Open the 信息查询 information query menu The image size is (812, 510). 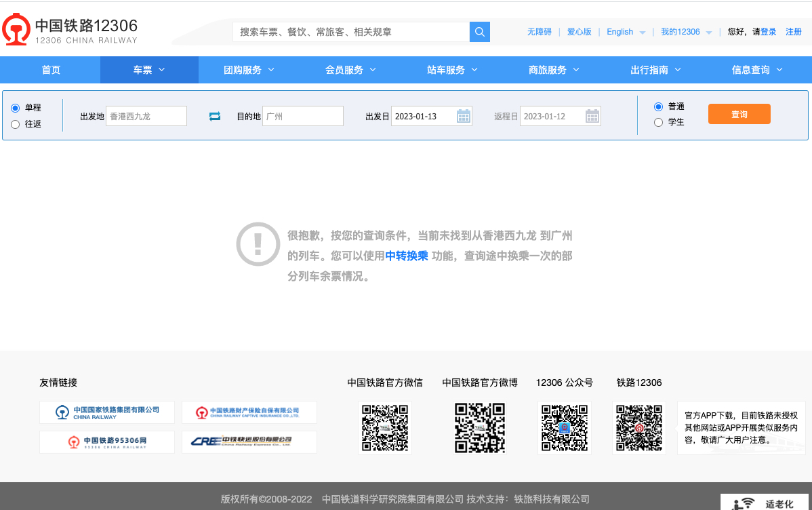pyautogui.click(x=757, y=70)
